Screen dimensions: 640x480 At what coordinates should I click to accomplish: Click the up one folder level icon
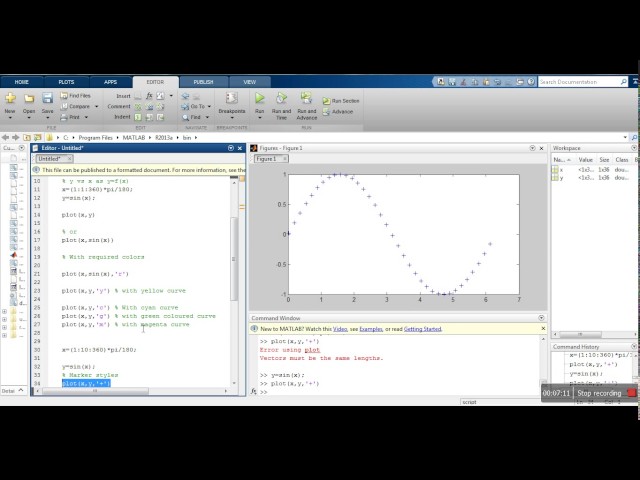27,138
